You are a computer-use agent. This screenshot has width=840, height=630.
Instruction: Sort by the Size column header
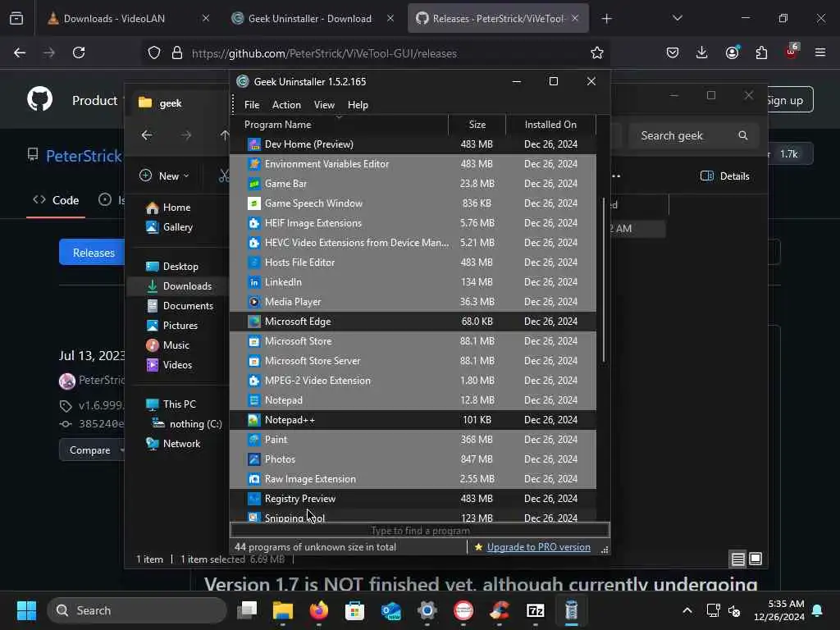(x=477, y=125)
